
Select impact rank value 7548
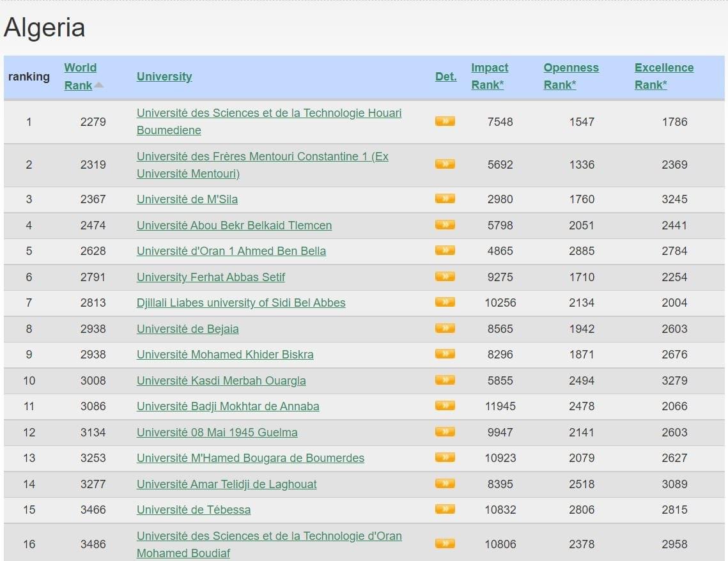500,121
